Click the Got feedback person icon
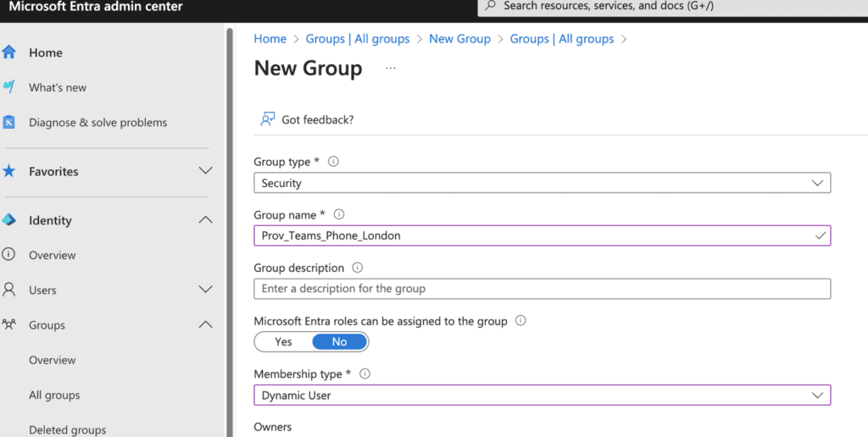The width and height of the screenshot is (868, 437). (x=268, y=119)
